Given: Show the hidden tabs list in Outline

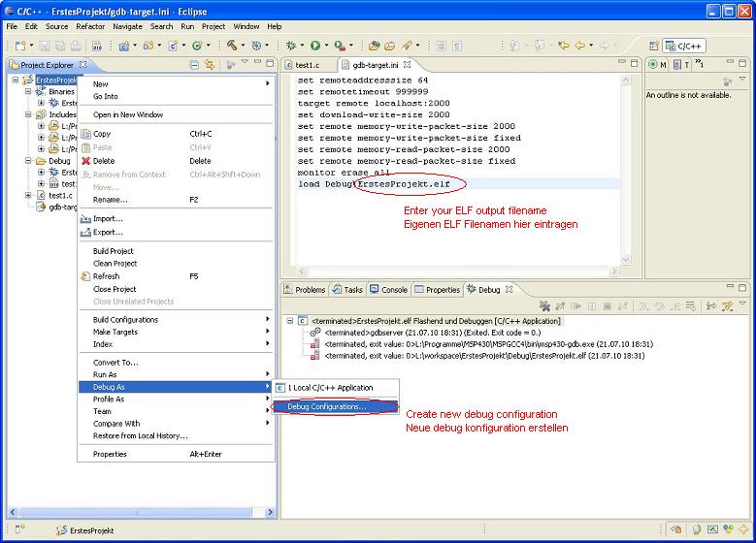Looking at the screenshot, I should (x=699, y=64).
